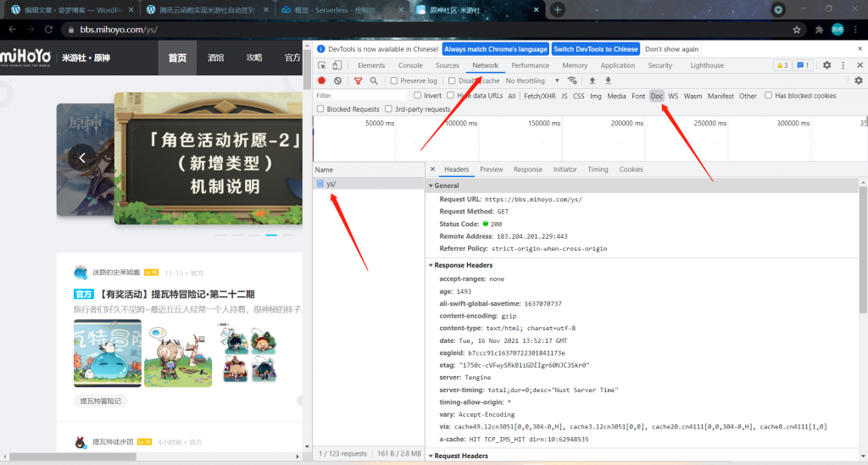This screenshot has width=868, height=465.
Task: Switch to the Preview tab of request
Action: tap(492, 169)
